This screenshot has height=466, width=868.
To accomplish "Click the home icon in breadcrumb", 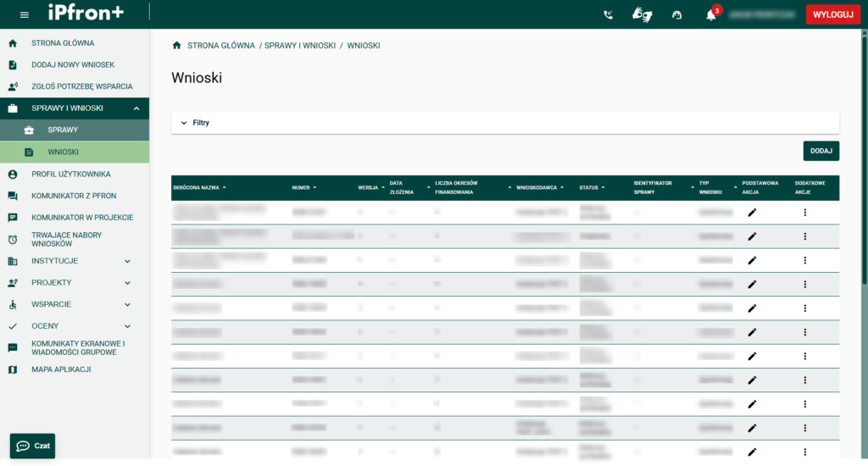I will click(176, 46).
